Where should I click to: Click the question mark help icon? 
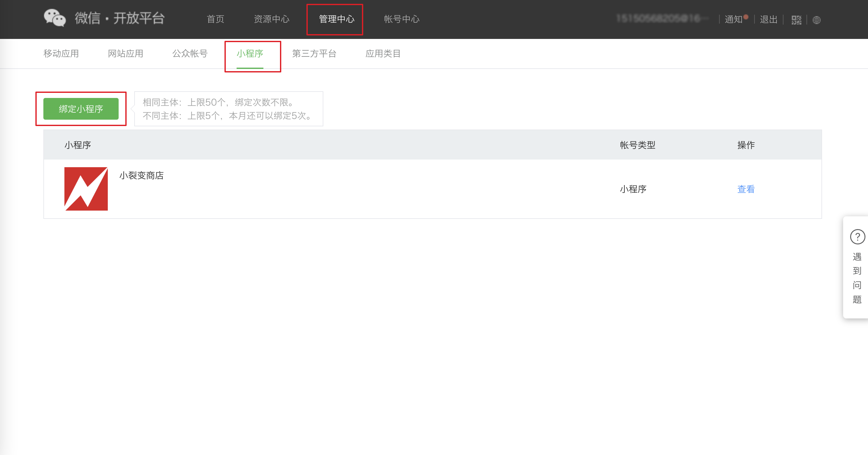[x=857, y=237]
